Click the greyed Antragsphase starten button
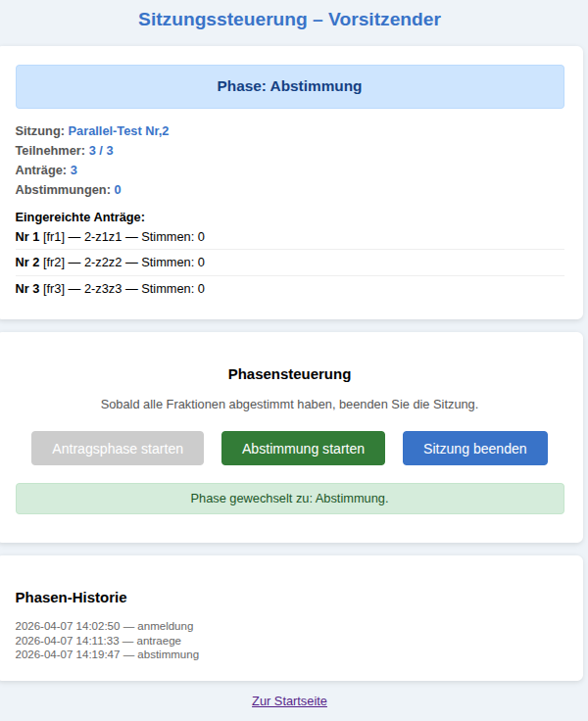The height and width of the screenshot is (721, 588). pos(118,449)
